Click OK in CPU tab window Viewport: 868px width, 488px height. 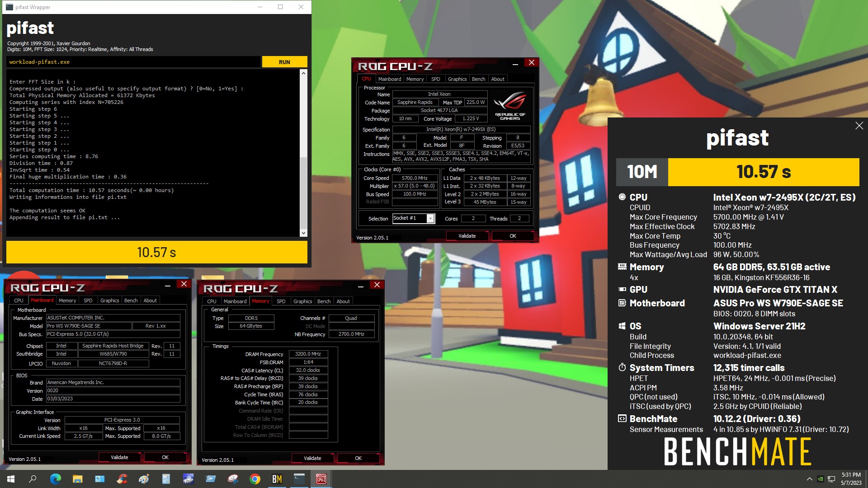[513, 236]
